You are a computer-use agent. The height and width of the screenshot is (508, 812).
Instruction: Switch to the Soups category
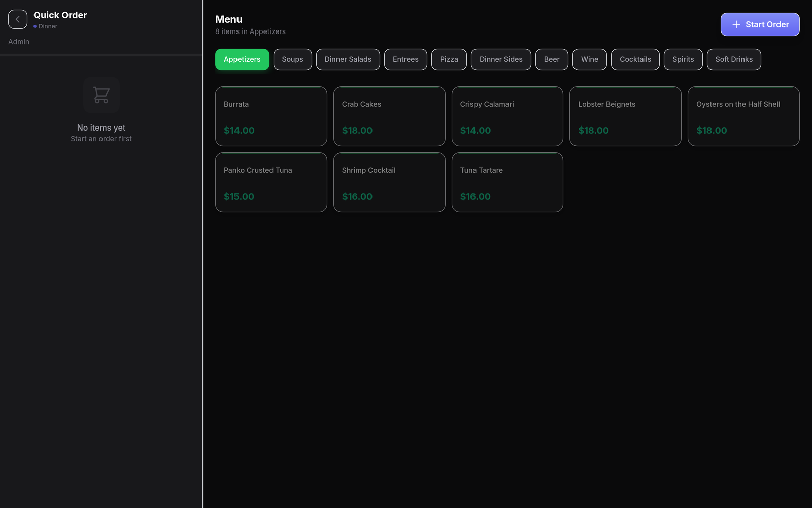292,59
